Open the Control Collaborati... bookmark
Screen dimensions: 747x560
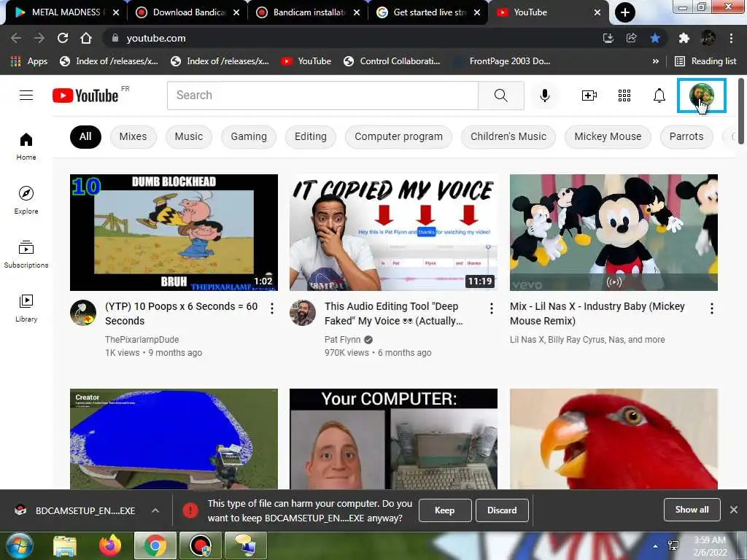click(392, 61)
